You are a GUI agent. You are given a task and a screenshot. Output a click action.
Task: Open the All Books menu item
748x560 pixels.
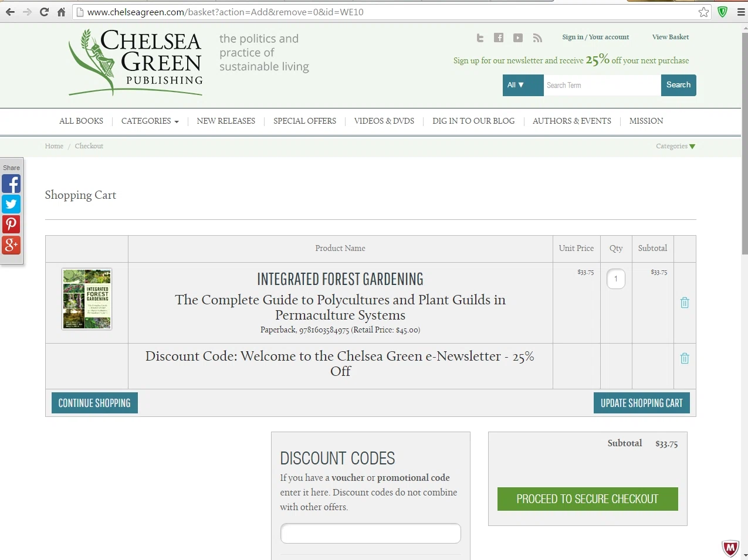[x=81, y=121]
